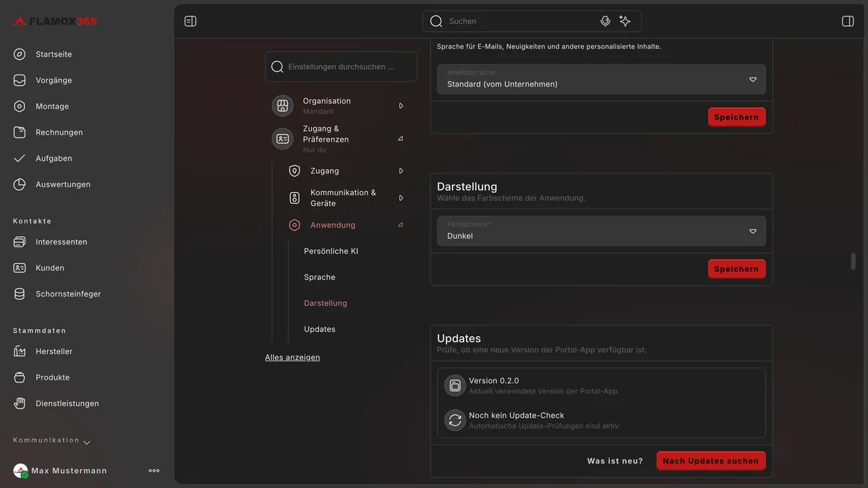Open Montage hexagon icon
The height and width of the screenshot is (488, 868).
[20, 106]
